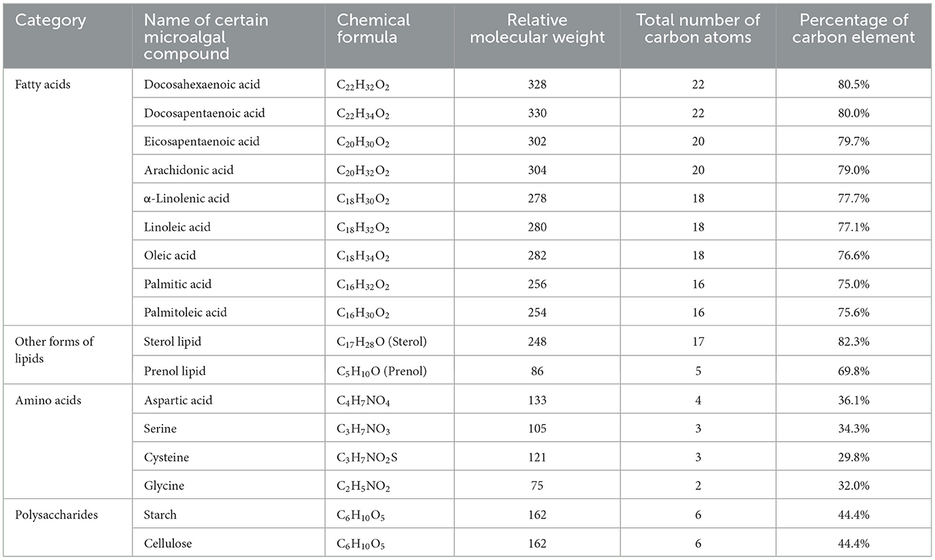The height and width of the screenshot is (560, 935).
Task: Click the Relative molecular weight header
Action: (537, 29)
